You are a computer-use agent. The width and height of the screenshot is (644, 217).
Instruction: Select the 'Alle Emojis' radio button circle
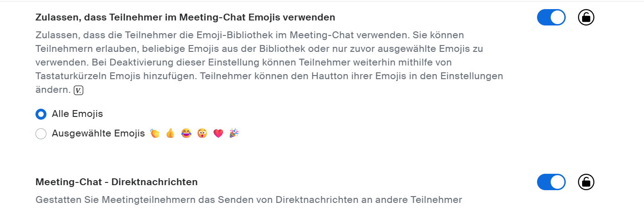point(41,114)
